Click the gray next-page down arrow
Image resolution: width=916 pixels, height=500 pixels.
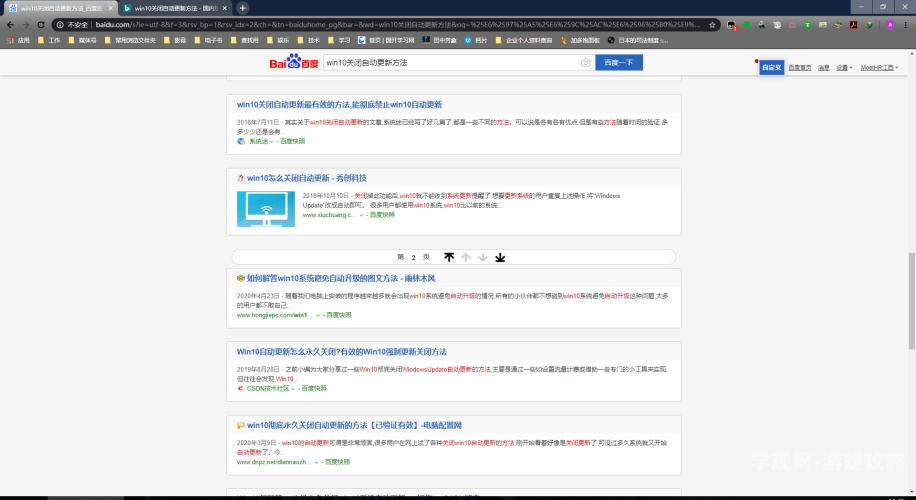click(483, 257)
